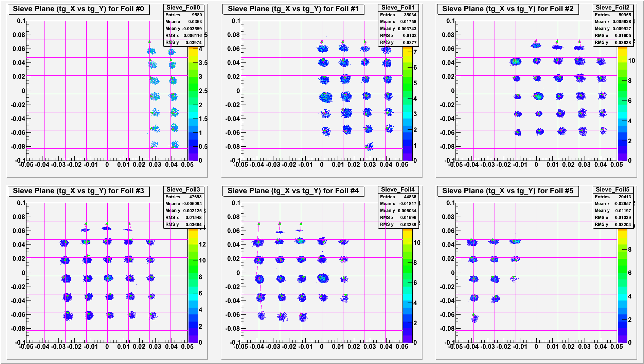Click the Mean x 0.01758 stats row
This screenshot has height=364, width=644.
pyautogui.click(x=398, y=22)
